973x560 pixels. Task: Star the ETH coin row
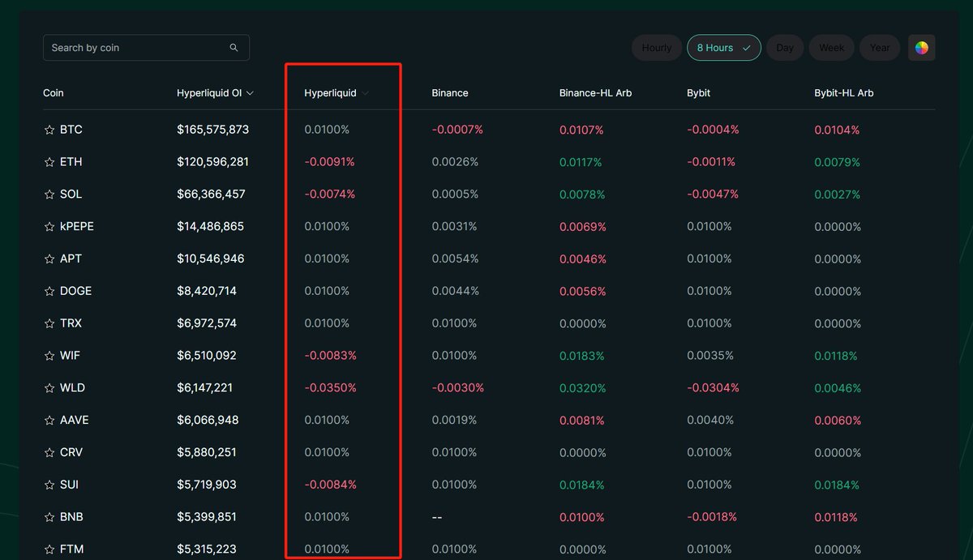click(x=49, y=162)
